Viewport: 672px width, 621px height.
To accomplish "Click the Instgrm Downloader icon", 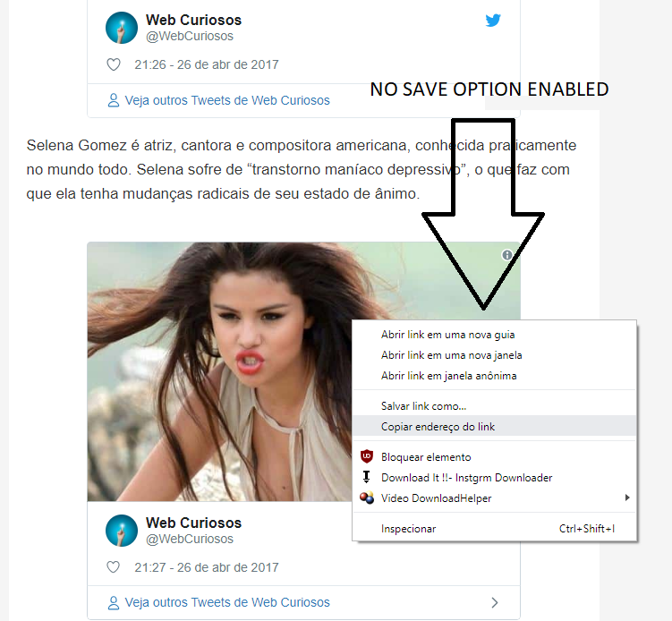I will [x=367, y=477].
